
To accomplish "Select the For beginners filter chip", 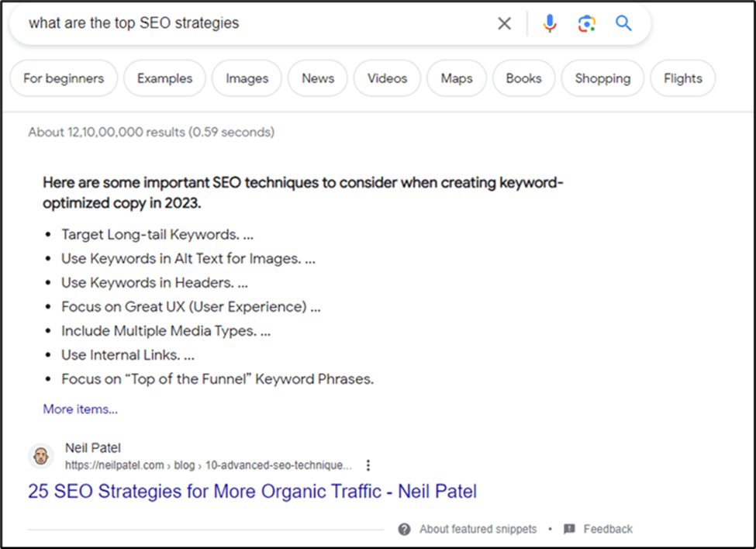I will [x=64, y=78].
